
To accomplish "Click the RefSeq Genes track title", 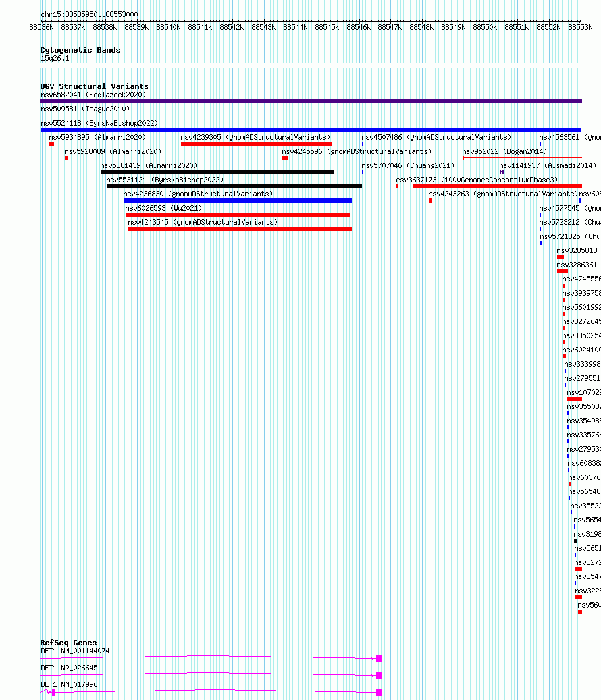I will [x=68, y=643].
